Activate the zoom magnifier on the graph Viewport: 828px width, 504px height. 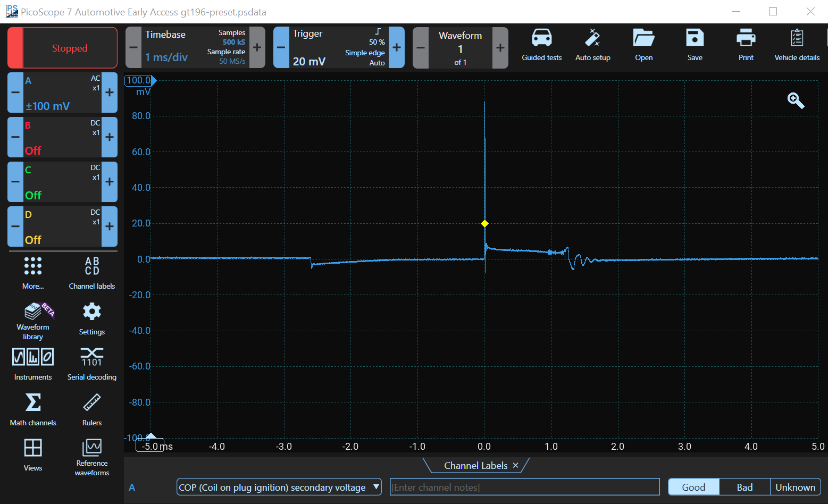point(795,100)
